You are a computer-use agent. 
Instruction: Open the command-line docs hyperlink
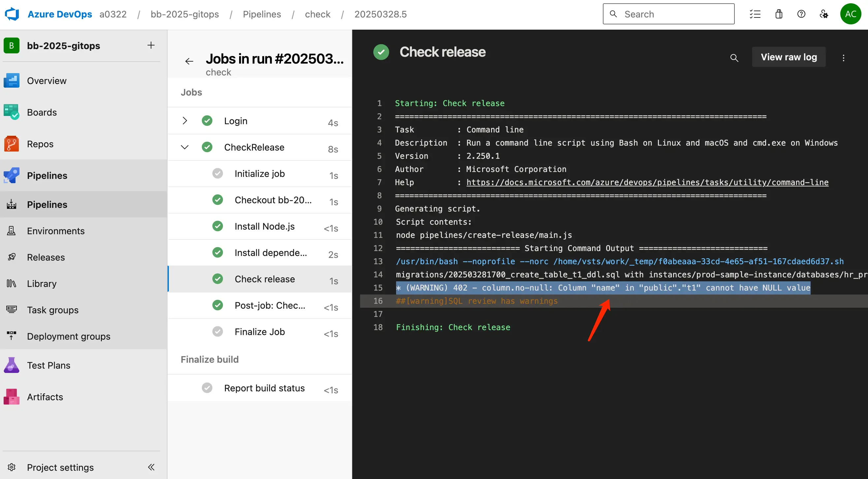pyautogui.click(x=647, y=182)
